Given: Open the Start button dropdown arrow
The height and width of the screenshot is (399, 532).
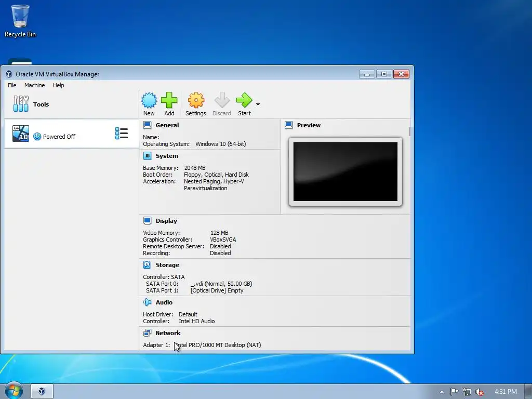Looking at the screenshot, I should coord(258,104).
